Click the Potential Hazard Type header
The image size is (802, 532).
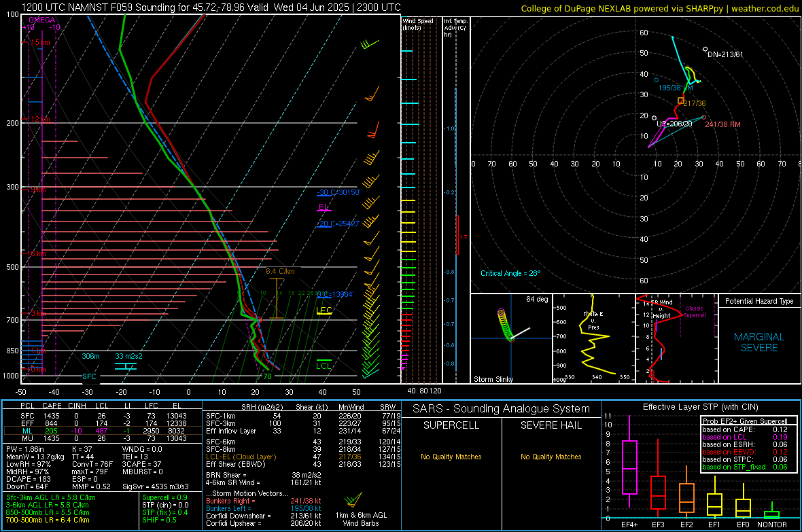pyautogui.click(x=759, y=301)
